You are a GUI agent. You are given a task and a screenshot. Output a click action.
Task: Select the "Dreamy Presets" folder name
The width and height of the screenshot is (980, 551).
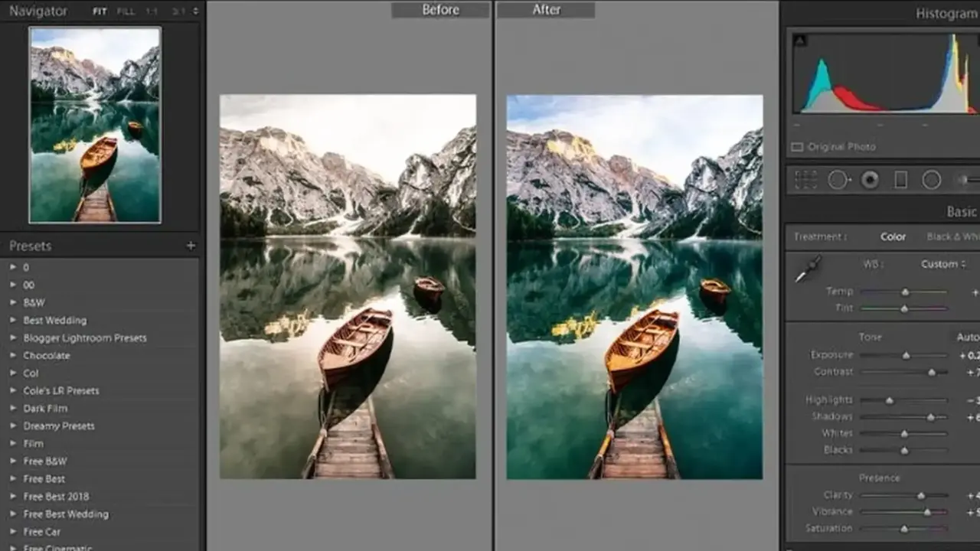(59, 425)
